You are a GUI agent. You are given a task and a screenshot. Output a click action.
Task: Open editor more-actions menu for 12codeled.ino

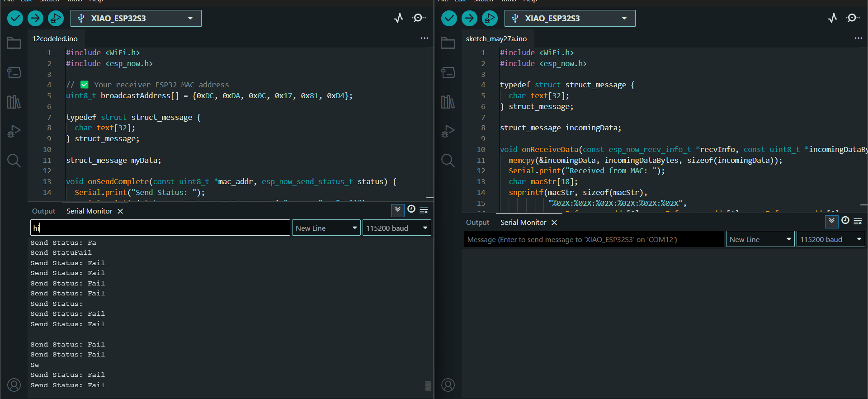click(x=424, y=38)
